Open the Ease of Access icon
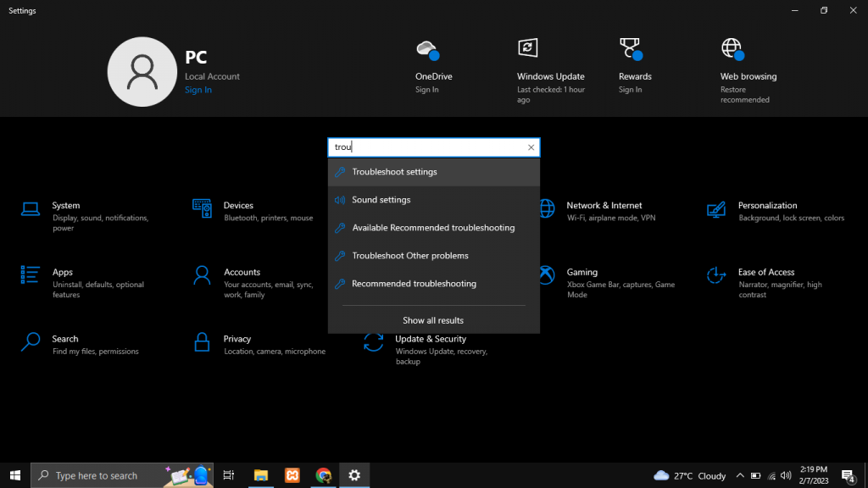Image resolution: width=868 pixels, height=488 pixels. pyautogui.click(x=715, y=275)
